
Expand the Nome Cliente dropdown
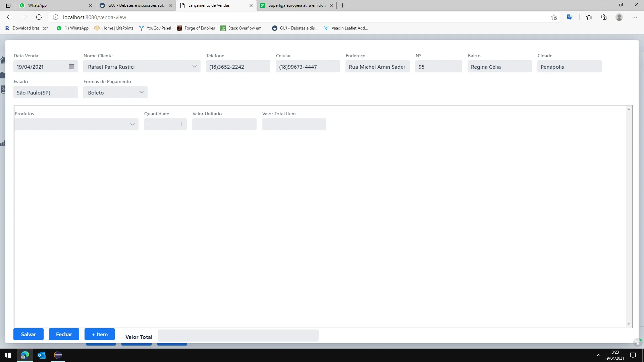[x=195, y=66]
